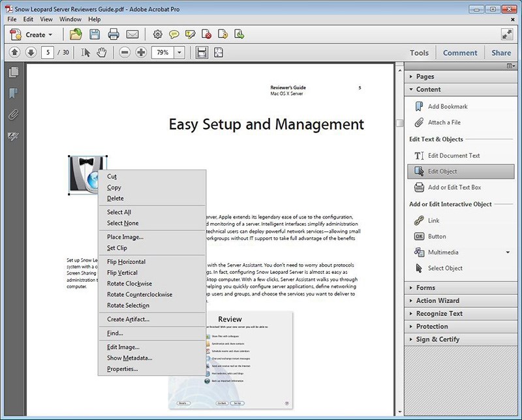Choose the Select Object tool
This screenshot has width=522, height=420.
point(445,268)
